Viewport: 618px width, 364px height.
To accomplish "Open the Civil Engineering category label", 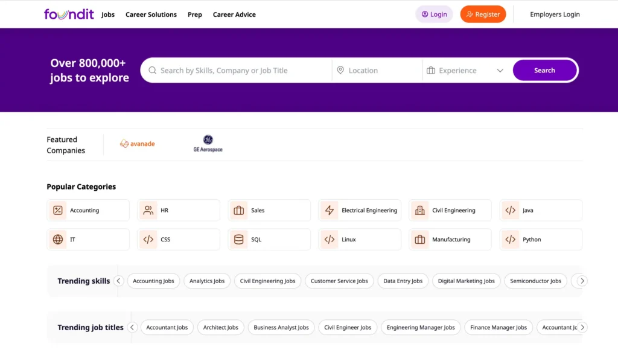I will tap(454, 210).
